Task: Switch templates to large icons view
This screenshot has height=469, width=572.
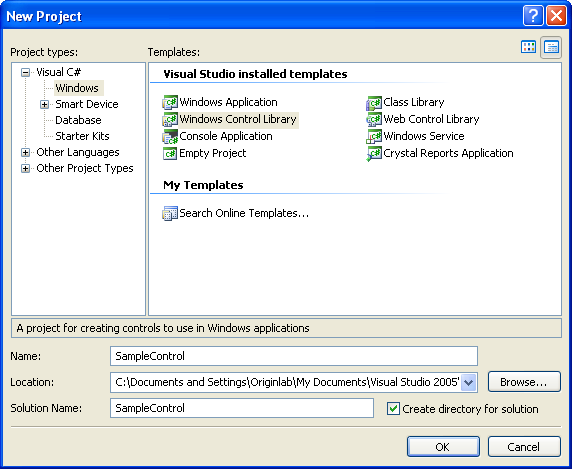Action: [528, 47]
